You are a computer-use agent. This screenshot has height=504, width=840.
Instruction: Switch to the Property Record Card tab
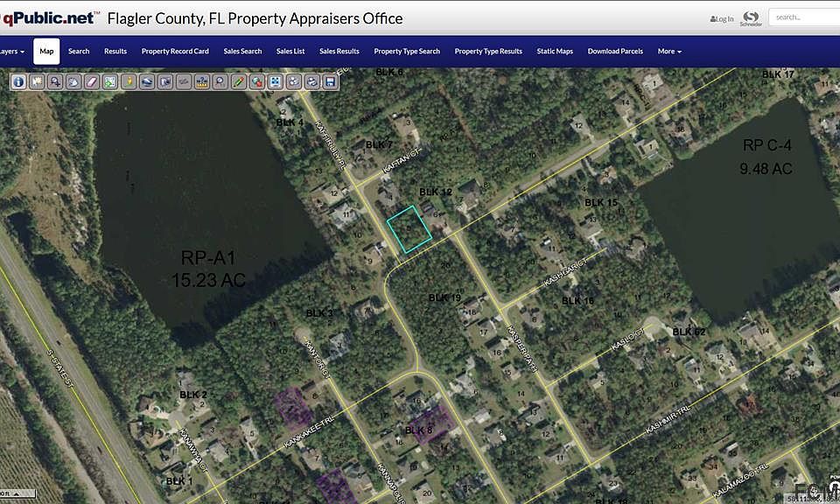pyautogui.click(x=175, y=52)
